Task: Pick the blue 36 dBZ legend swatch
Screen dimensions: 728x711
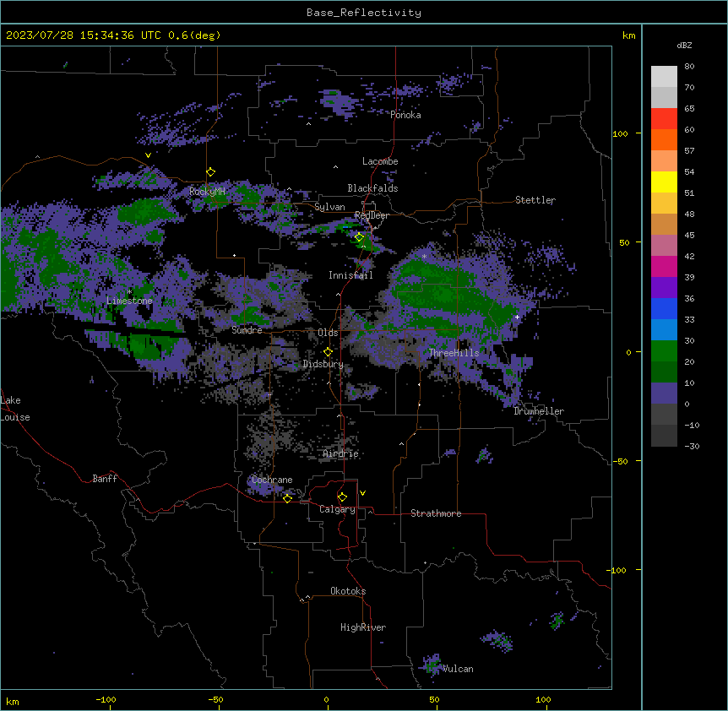Action: click(664, 308)
